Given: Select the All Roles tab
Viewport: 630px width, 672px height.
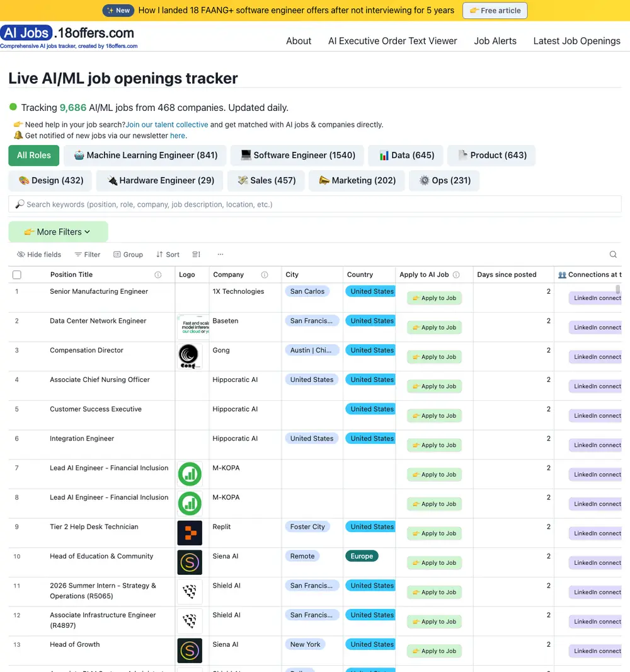Looking at the screenshot, I should pos(34,155).
